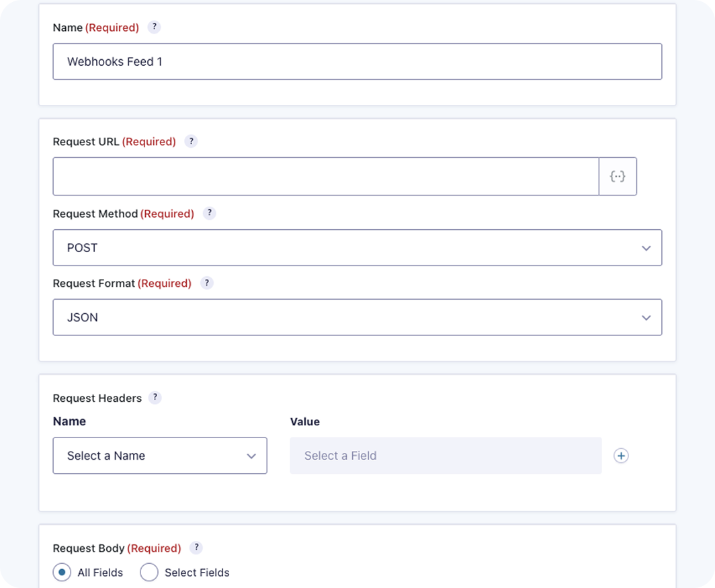Click the Request Body (Required) label text
This screenshot has height=588, width=715.
116,548
